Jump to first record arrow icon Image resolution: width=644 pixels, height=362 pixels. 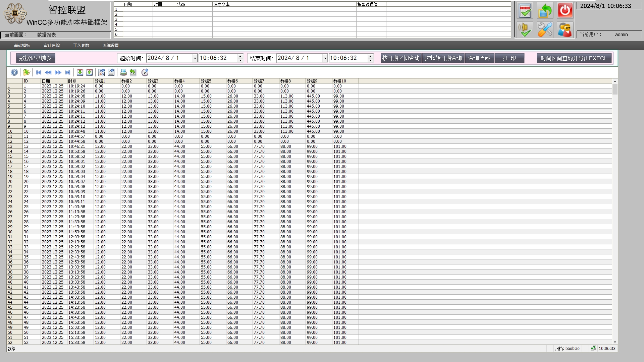pos(39,72)
